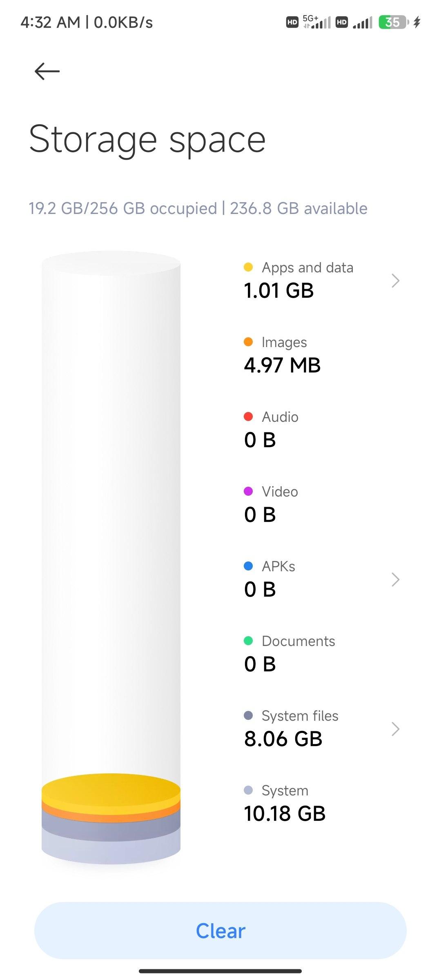
Task: Tap the blue APKs legend dot
Action: tap(248, 566)
